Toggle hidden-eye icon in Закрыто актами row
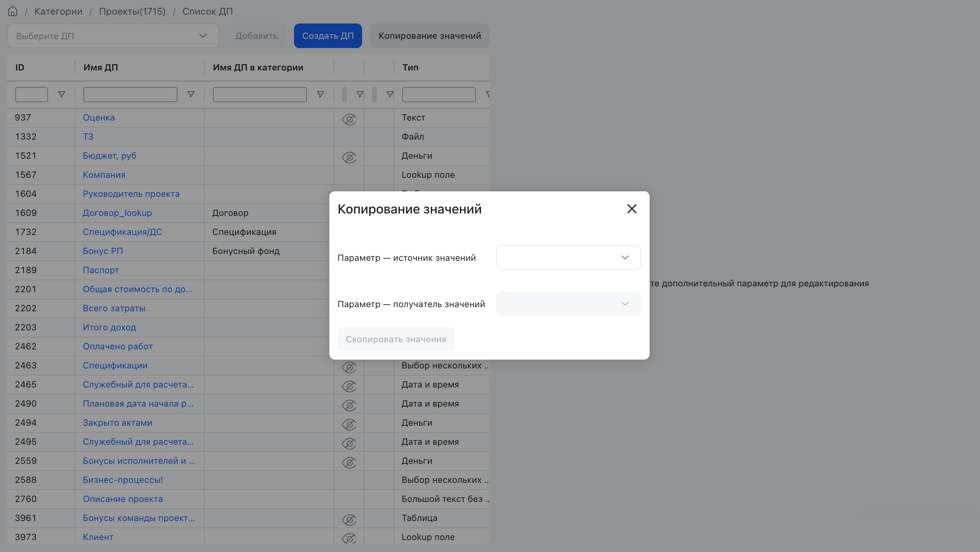This screenshot has width=980, height=552. coord(349,424)
